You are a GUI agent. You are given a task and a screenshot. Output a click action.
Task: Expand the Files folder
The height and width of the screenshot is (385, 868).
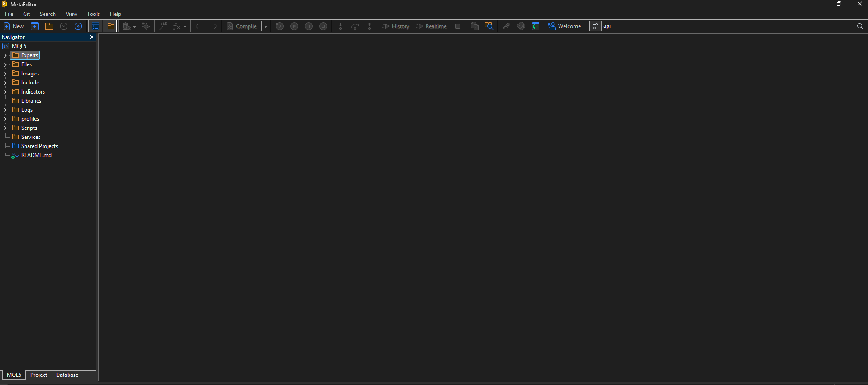5,64
